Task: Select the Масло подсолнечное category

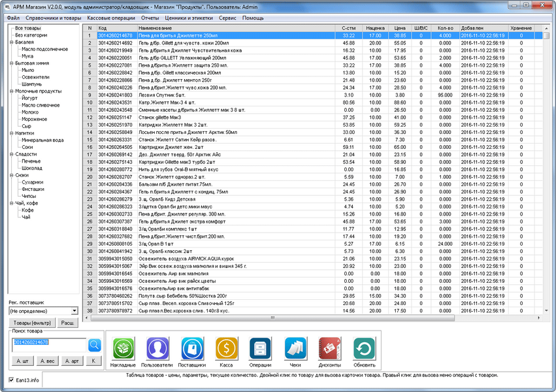Action: [44, 49]
